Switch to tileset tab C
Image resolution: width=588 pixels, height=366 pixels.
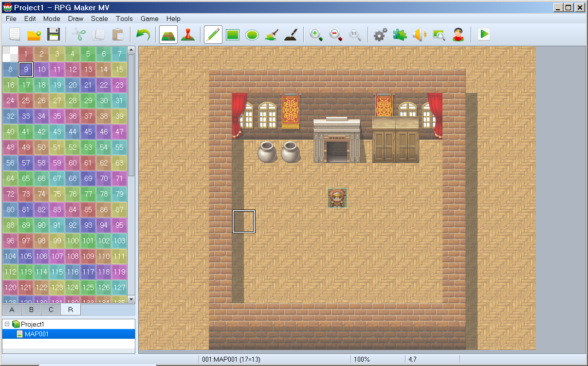[x=51, y=309]
